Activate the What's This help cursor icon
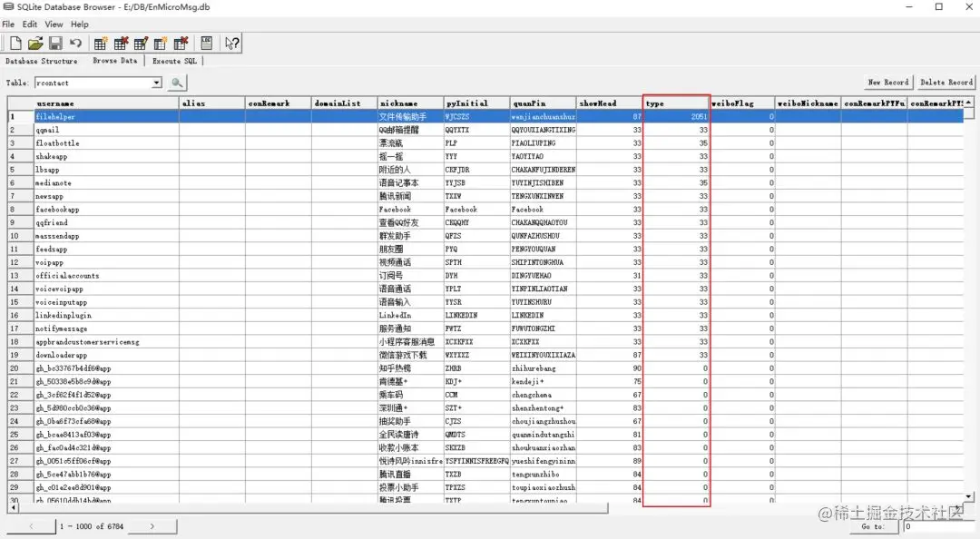Screen dimensions: 980x539 pyautogui.click(x=232, y=44)
